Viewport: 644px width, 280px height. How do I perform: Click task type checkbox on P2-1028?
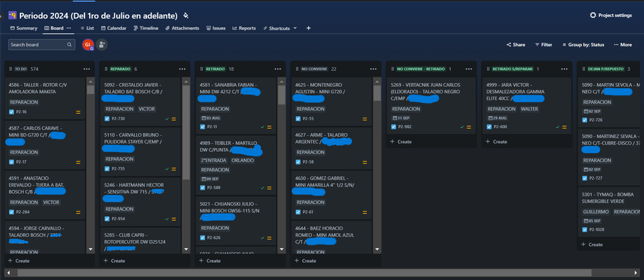[585, 230]
